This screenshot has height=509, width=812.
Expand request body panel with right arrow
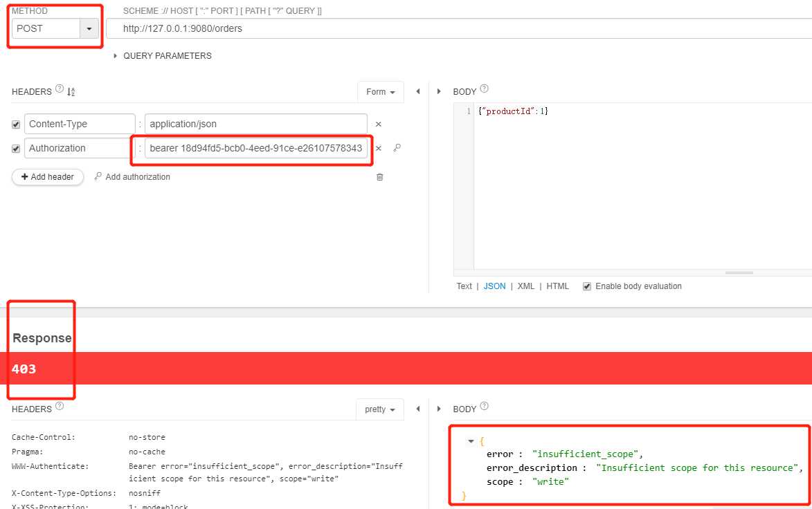[x=439, y=91]
